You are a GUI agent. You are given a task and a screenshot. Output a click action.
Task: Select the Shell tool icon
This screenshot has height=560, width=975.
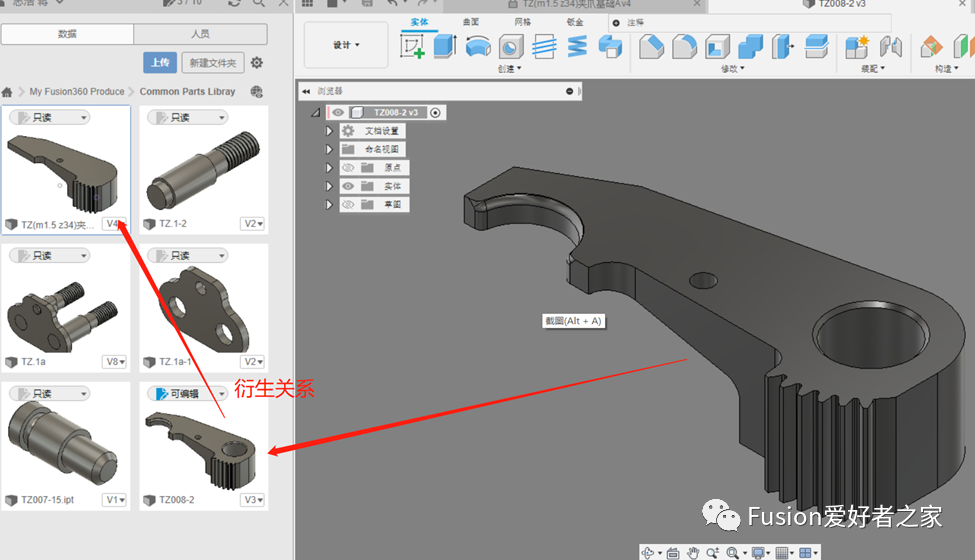tap(717, 46)
